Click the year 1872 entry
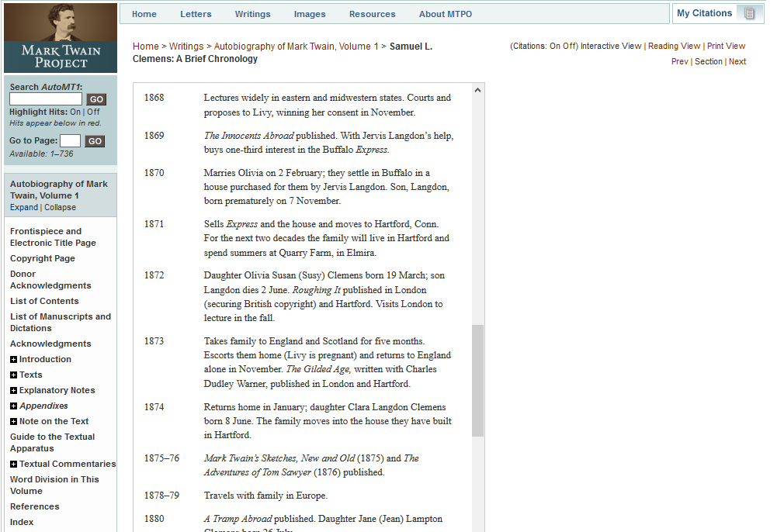Image resolution: width=784 pixels, height=532 pixels. coord(154,275)
